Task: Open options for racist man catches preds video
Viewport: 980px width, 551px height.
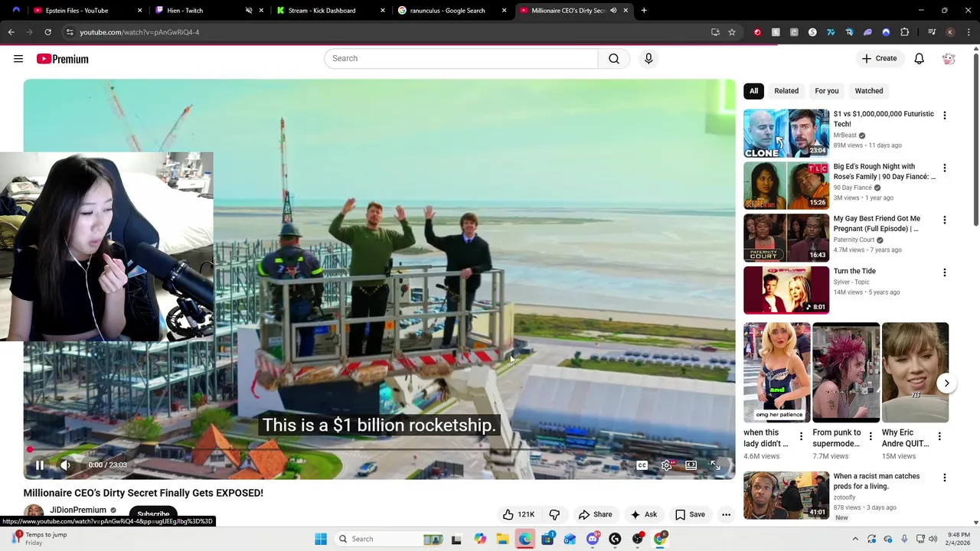Action: pos(944,478)
